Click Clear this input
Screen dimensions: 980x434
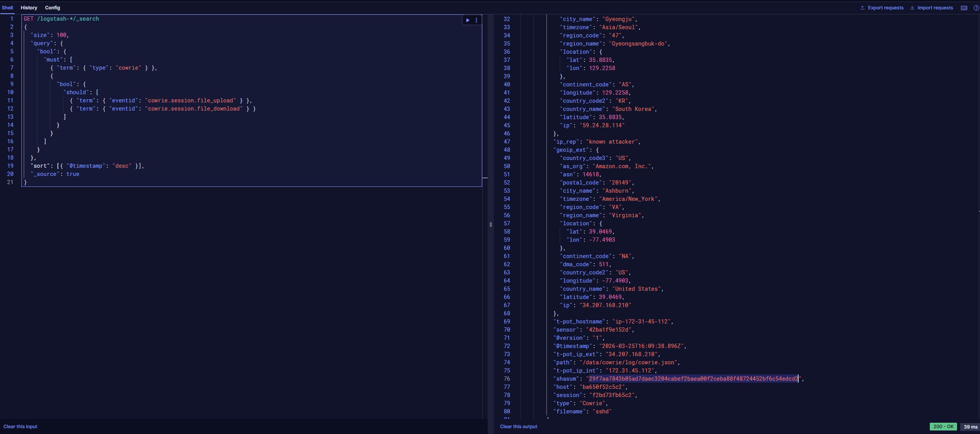click(x=20, y=426)
